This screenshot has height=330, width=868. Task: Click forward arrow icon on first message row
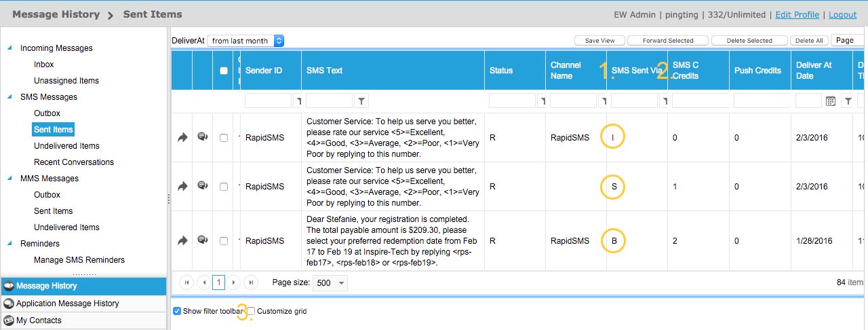click(x=182, y=137)
